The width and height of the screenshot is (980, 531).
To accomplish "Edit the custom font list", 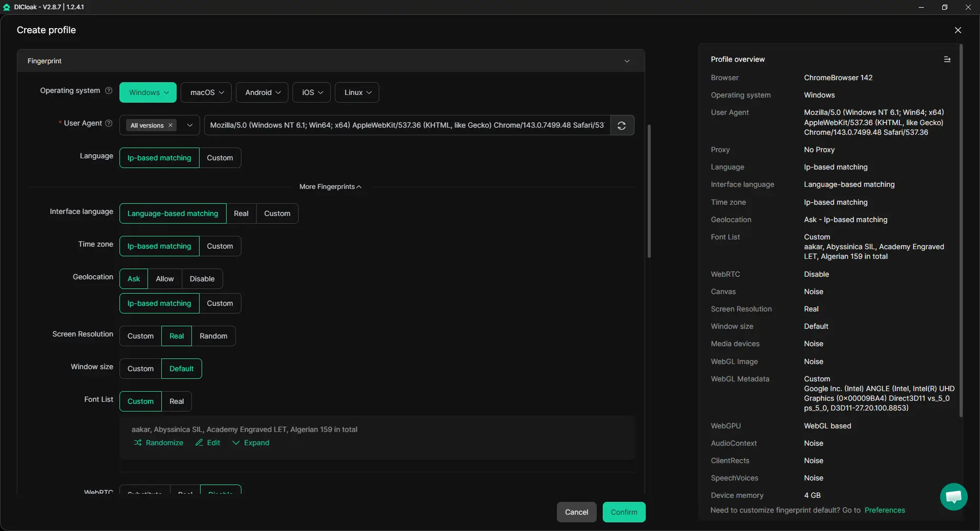I will click(208, 443).
